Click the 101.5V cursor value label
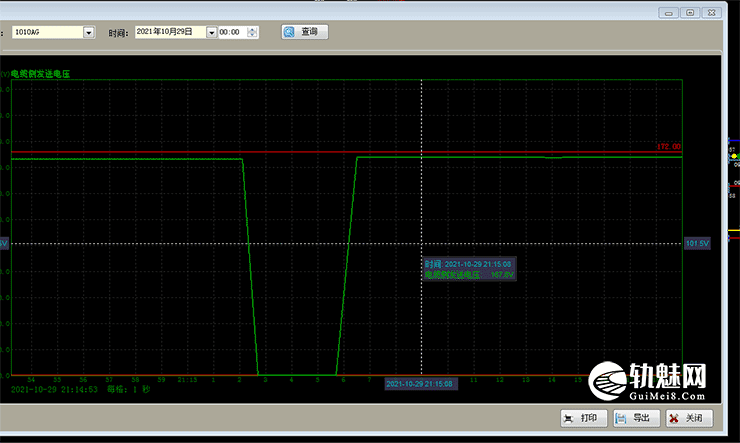Image resolution: width=740 pixels, height=443 pixels. [697, 243]
